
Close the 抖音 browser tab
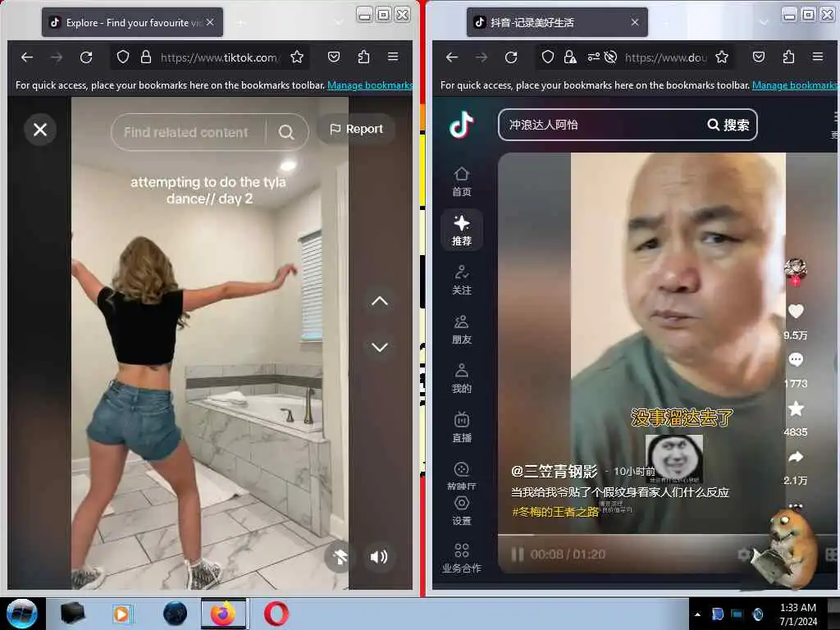tap(635, 22)
